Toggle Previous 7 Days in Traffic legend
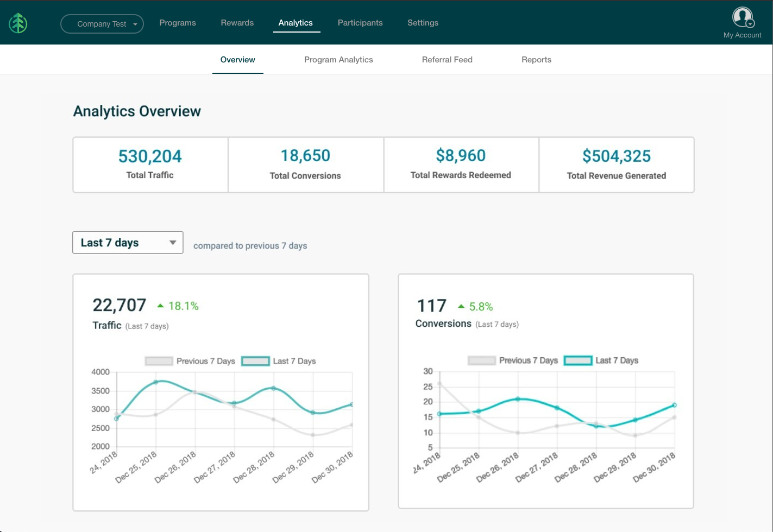This screenshot has width=773, height=532. click(x=190, y=361)
